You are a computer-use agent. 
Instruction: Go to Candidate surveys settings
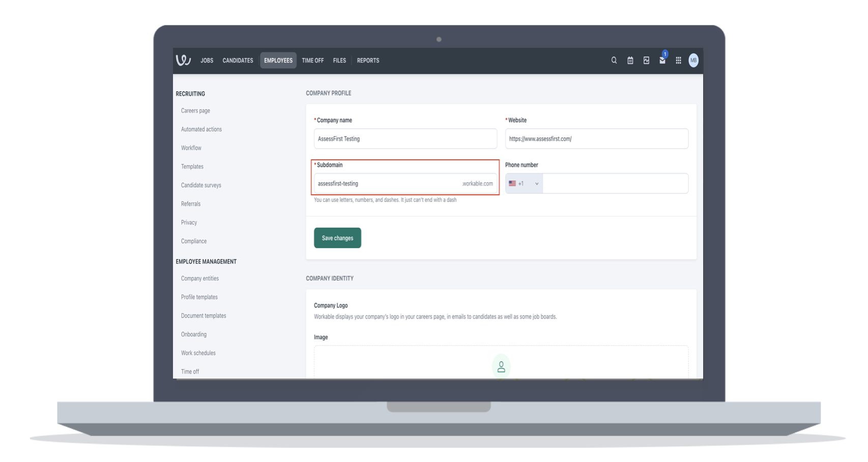(200, 185)
